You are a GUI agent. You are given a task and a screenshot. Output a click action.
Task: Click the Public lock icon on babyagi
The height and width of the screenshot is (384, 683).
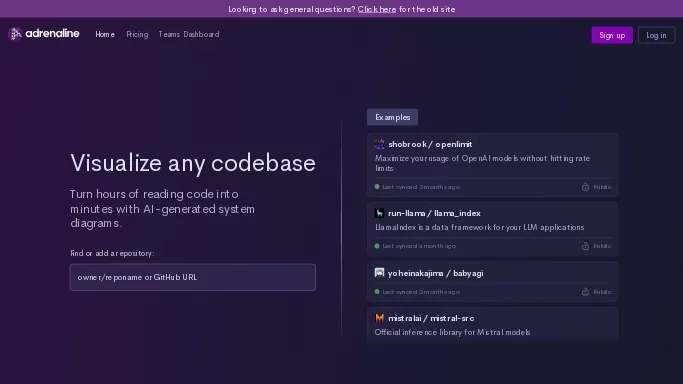coord(585,292)
